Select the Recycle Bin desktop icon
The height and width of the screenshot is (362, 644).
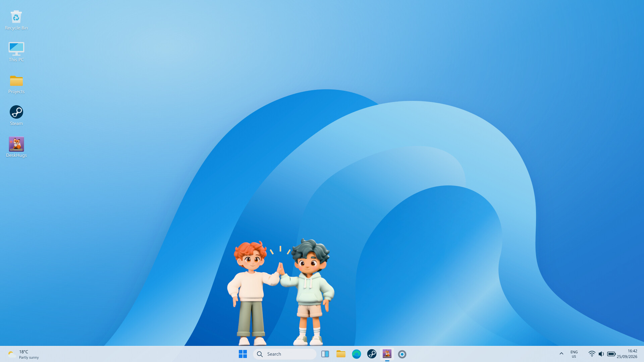pyautogui.click(x=16, y=20)
